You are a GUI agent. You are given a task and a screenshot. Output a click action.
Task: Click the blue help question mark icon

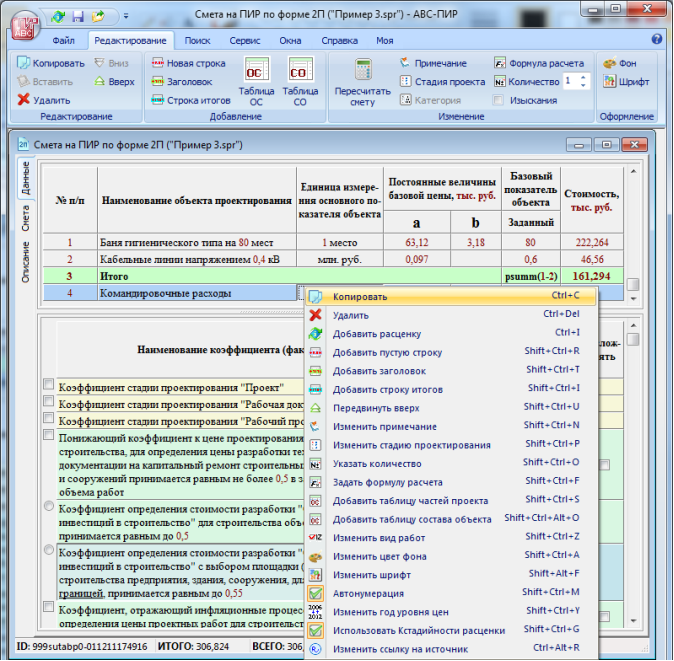[x=656, y=40]
